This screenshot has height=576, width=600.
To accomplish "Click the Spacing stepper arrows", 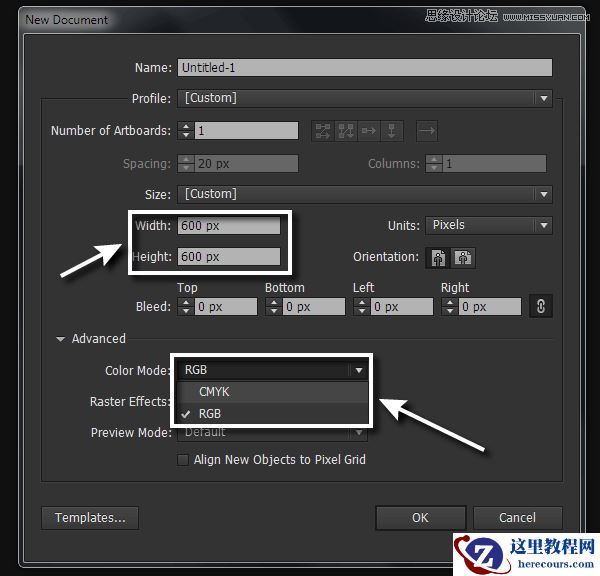I will 186,164.
